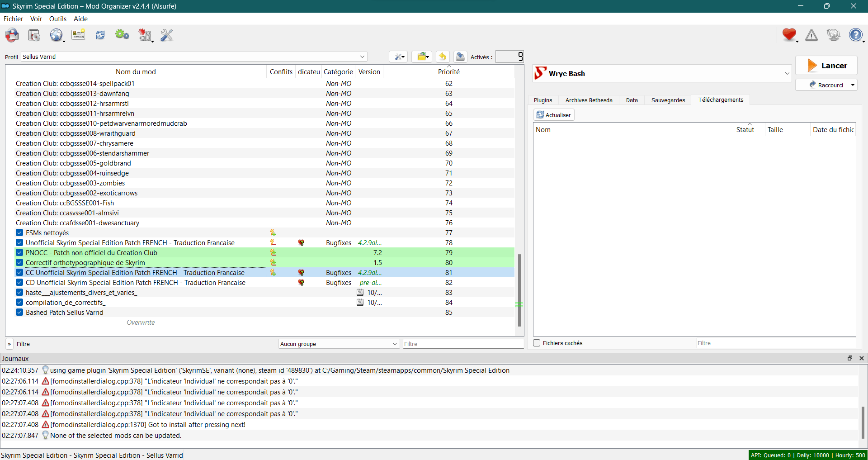The height and width of the screenshot is (460, 868).
Task: Click the blue refresh arrows toolbar icon
Action: coord(100,35)
